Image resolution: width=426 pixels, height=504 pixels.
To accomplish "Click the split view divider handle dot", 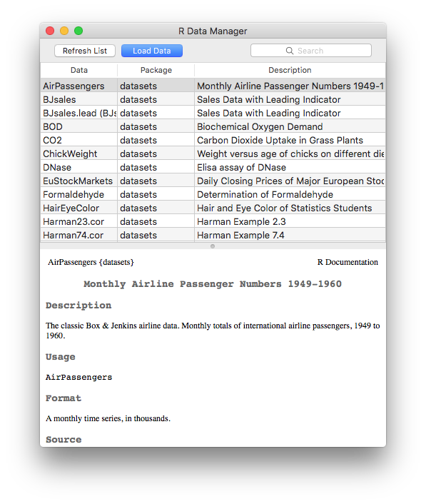I will 213,246.
